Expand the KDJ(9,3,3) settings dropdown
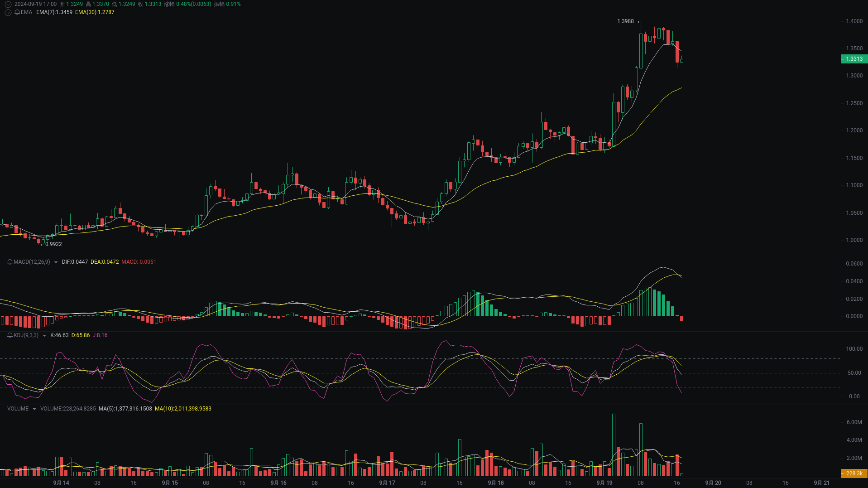 [x=44, y=335]
